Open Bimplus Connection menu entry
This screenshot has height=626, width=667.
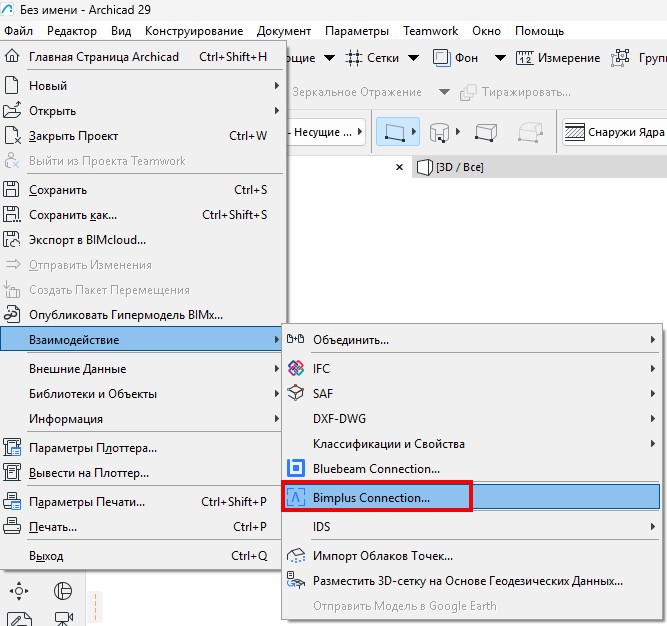[471, 497]
